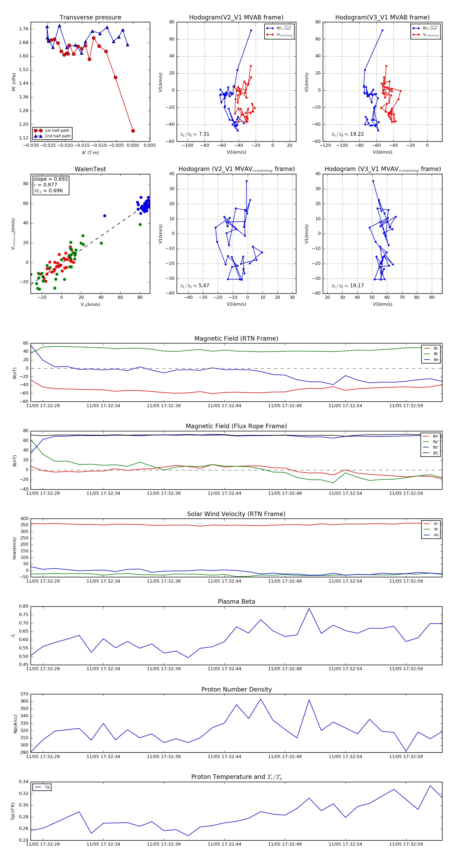Select the 'Vn' legend entry
Screen dimensions: 473x868
tap(431, 535)
